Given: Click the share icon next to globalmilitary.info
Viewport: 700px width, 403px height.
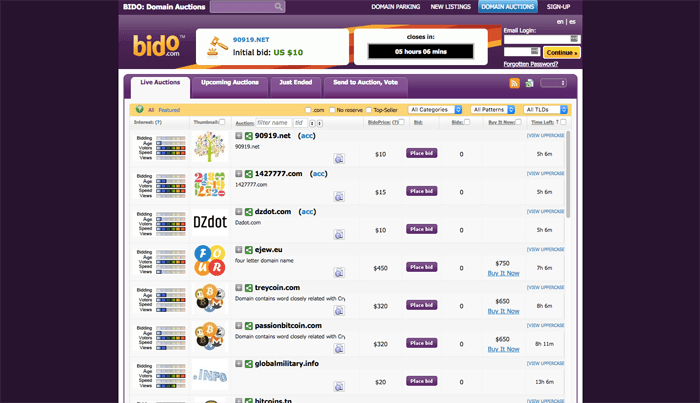Looking at the screenshot, I should [x=249, y=363].
